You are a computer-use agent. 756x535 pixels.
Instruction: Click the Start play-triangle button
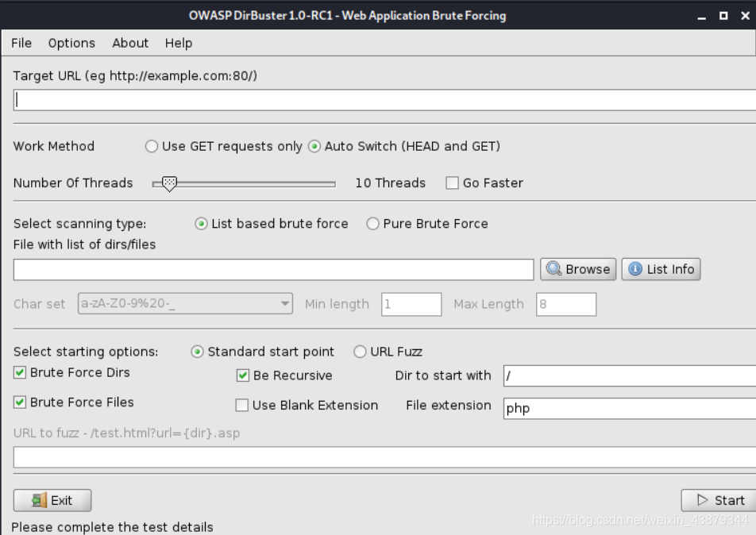[720, 500]
